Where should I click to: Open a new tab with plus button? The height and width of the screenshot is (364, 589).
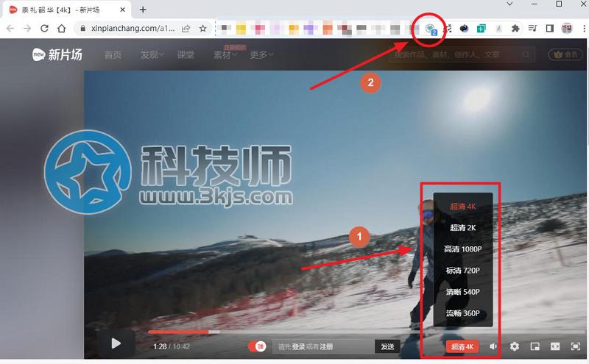143,10
